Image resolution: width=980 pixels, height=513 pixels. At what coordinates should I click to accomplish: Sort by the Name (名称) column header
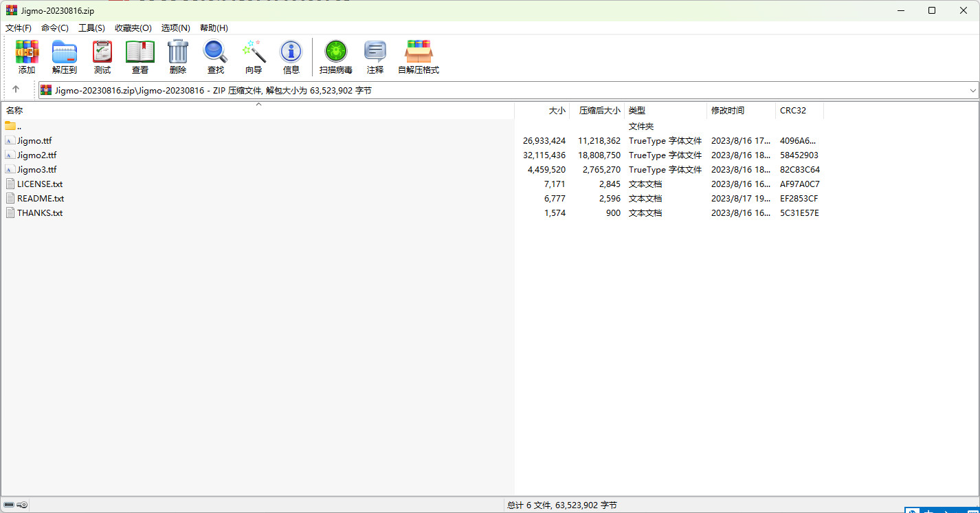pos(14,111)
